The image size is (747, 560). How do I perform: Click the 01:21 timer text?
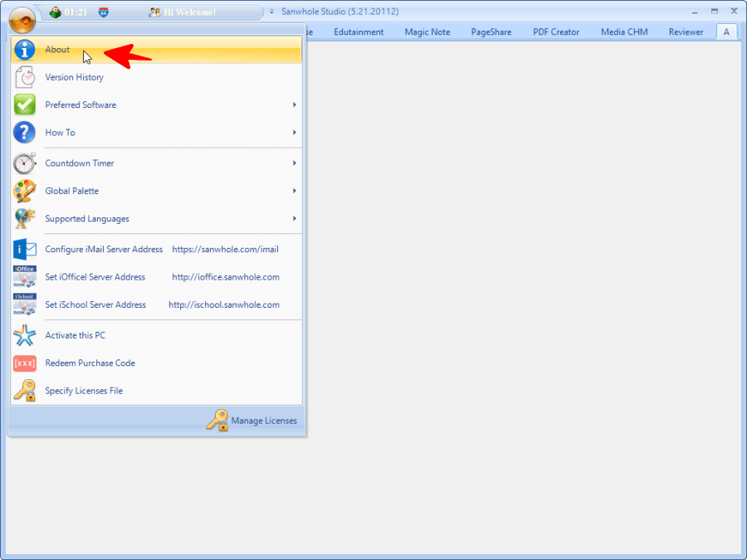coord(76,12)
